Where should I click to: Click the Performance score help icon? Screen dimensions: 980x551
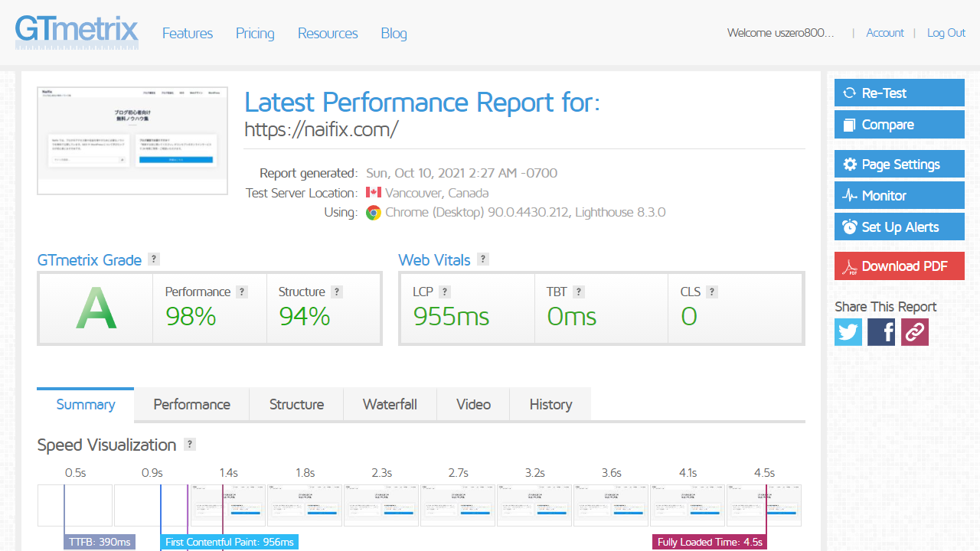tap(242, 292)
